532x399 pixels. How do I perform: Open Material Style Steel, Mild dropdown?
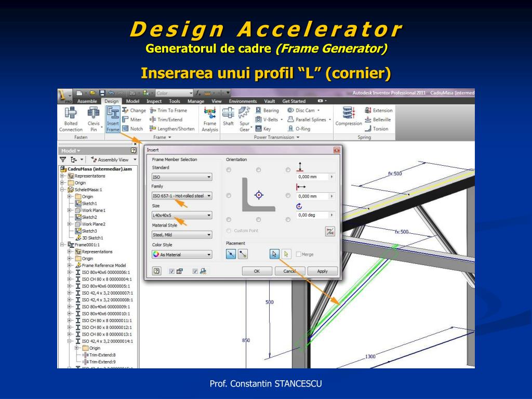182,235
